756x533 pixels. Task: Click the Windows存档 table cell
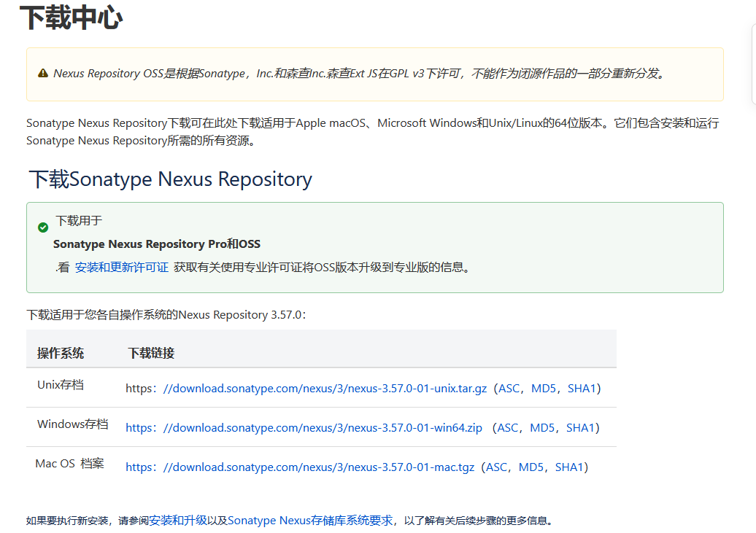[x=73, y=424]
